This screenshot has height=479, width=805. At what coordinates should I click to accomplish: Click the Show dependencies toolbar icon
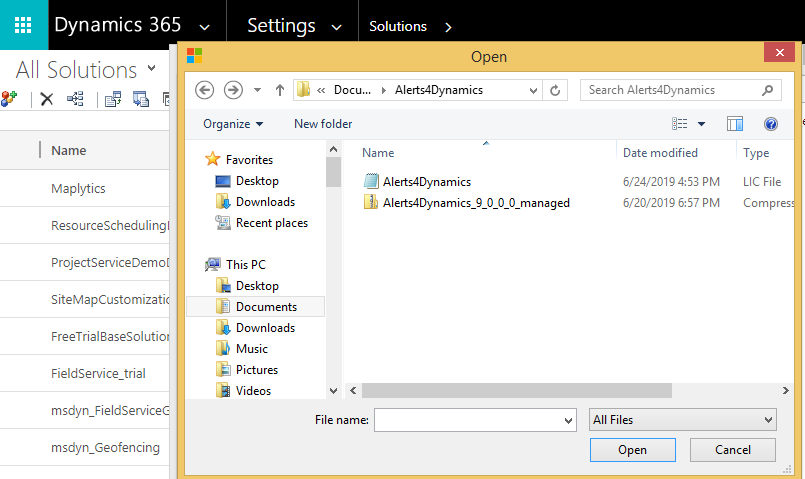tap(75, 99)
